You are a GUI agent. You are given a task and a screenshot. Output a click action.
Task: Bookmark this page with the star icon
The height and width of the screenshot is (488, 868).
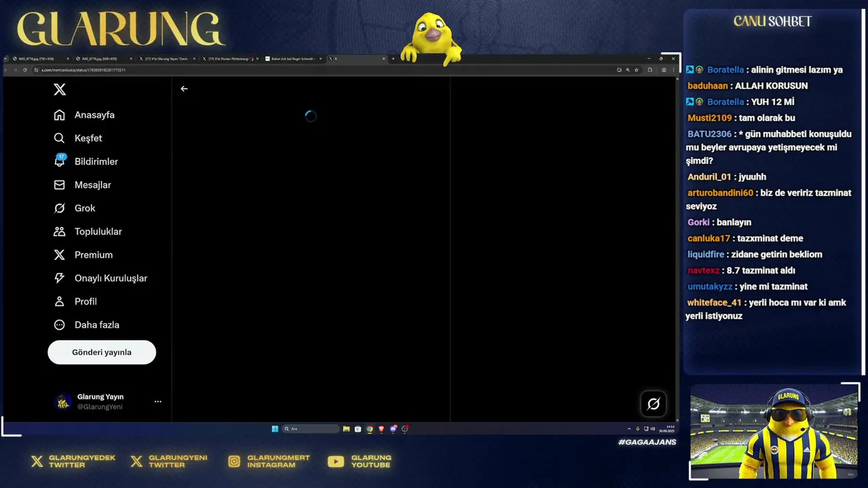pyautogui.click(x=636, y=70)
